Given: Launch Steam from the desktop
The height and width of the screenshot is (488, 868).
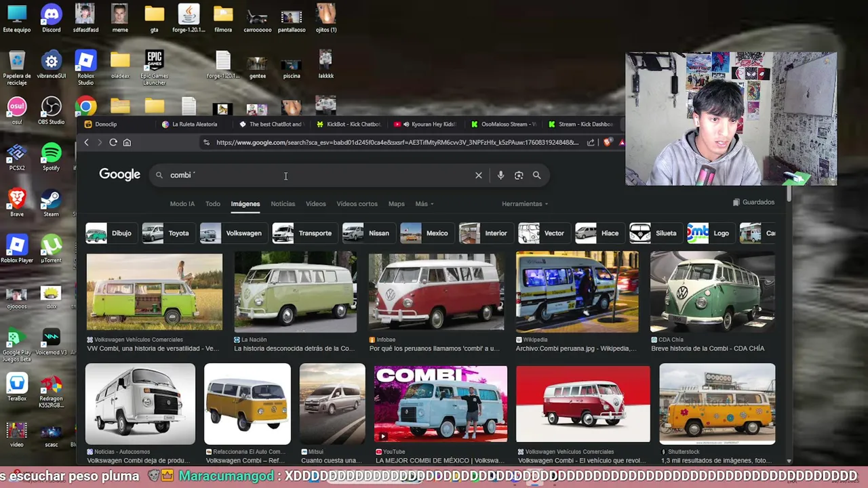Looking at the screenshot, I should click(51, 203).
